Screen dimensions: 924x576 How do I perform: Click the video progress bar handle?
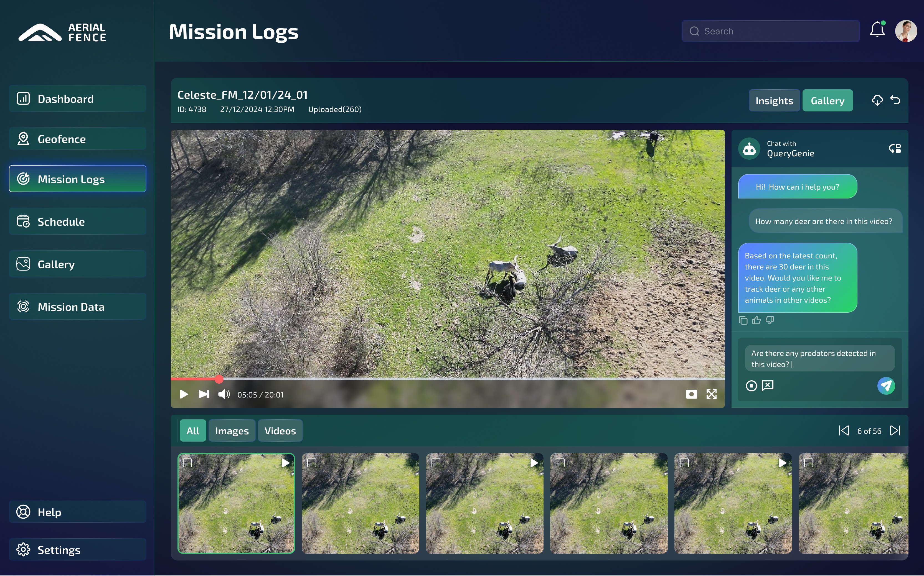pyautogui.click(x=219, y=379)
